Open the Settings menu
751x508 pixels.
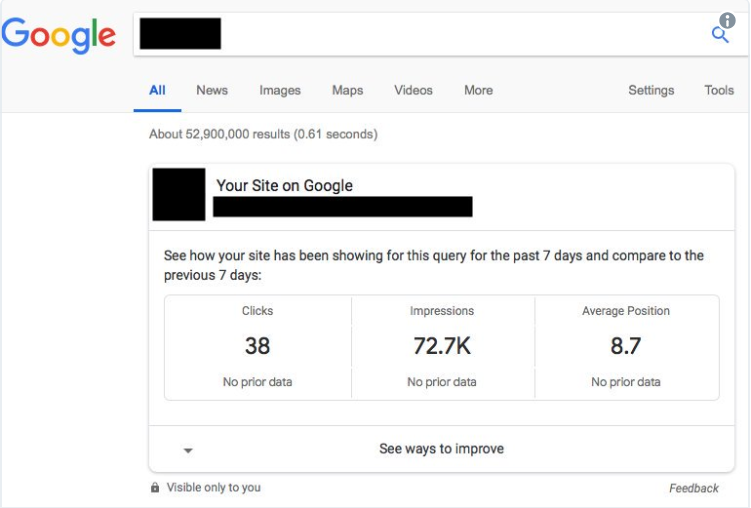(x=651, y=90)
